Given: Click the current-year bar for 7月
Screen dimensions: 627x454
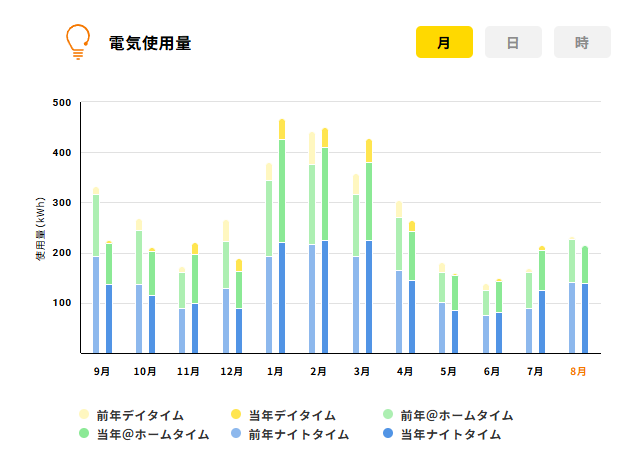Looking at the screenshot, I should click(x=542, y=300).
